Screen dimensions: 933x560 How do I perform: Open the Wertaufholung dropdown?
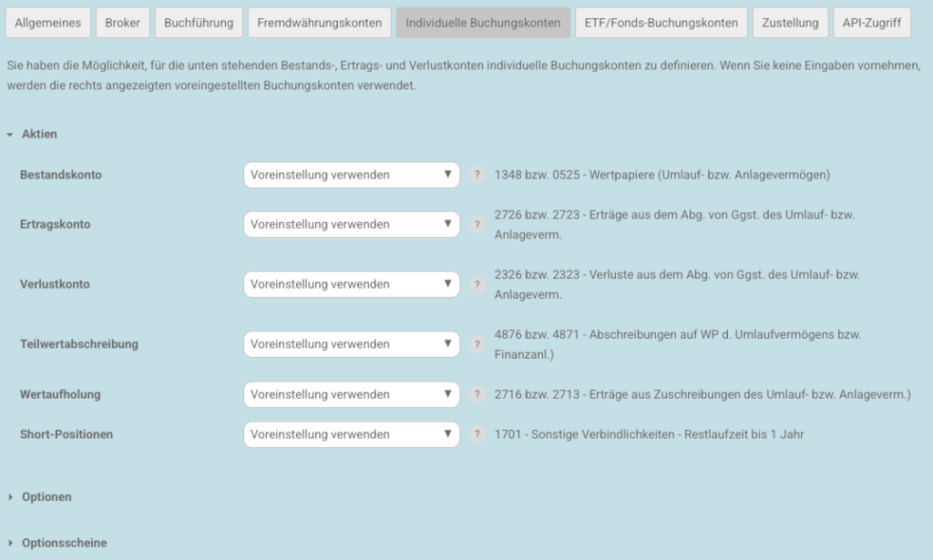[351, 394]
